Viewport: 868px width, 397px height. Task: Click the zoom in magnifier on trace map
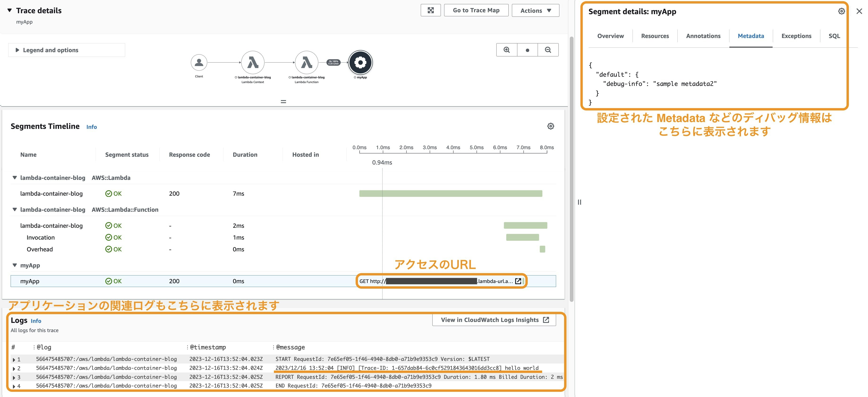tap(506, 50)
